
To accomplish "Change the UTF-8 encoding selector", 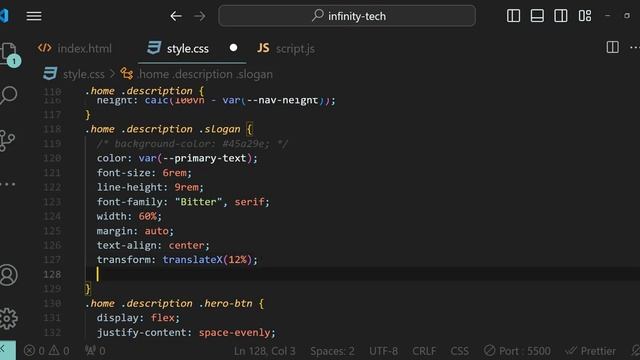I will [383, 351].
